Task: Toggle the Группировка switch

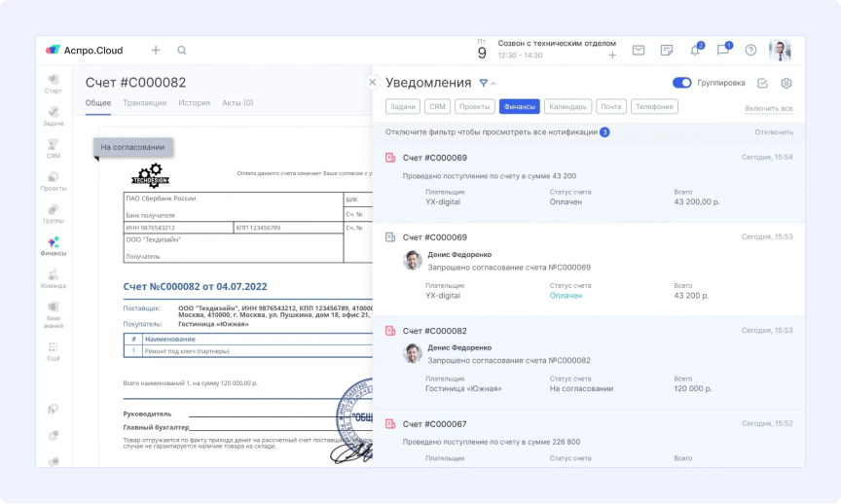Action: (681, 84)
